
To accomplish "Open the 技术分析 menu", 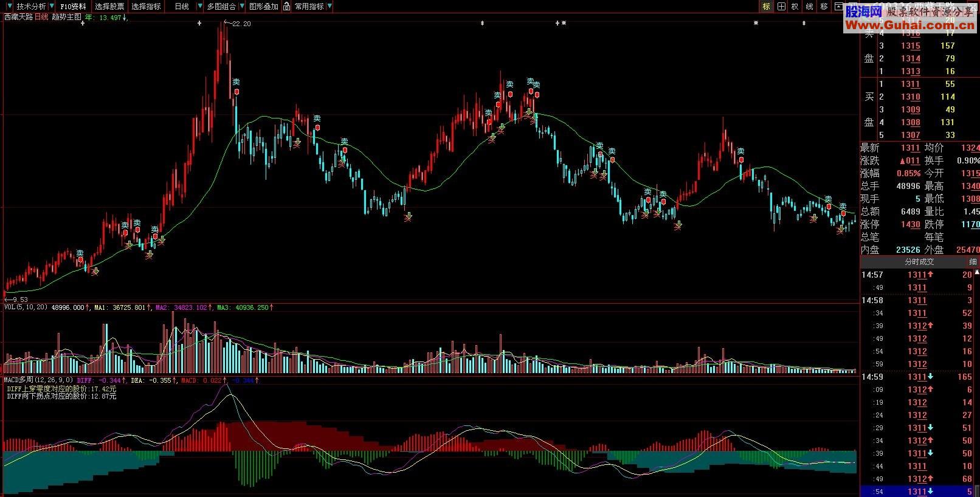I will [x=31, y=6].
